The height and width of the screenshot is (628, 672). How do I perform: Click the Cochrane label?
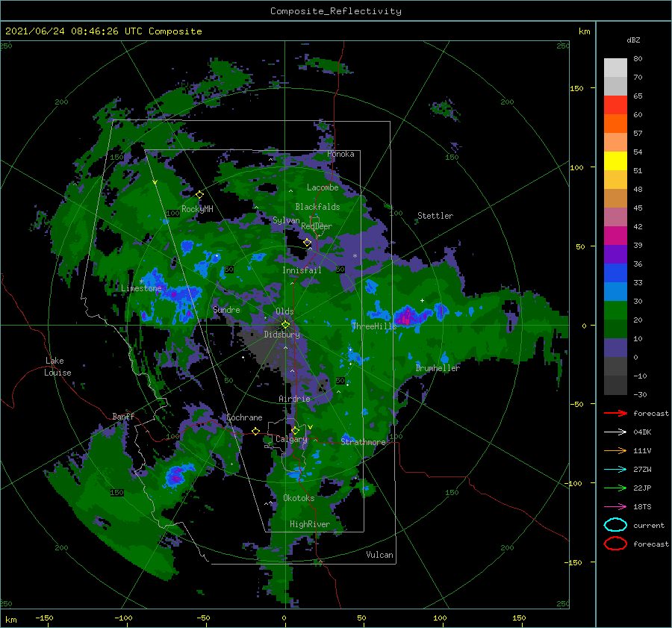[x=244, y=417]
